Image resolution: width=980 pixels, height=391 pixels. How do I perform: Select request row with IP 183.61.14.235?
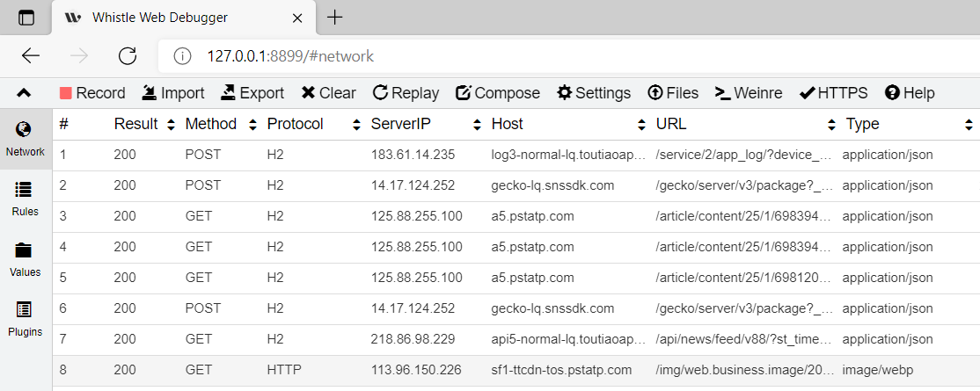[x=516, y=155]
